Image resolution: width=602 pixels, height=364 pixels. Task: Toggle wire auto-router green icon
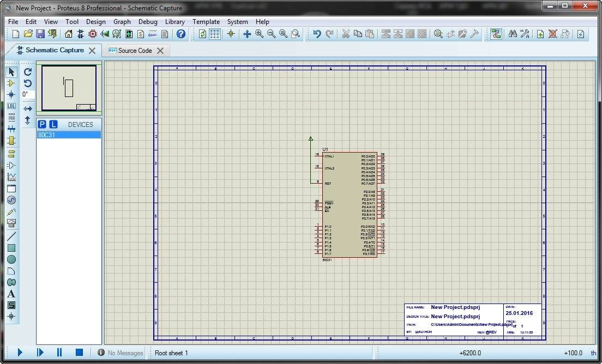tap(496, 34)
